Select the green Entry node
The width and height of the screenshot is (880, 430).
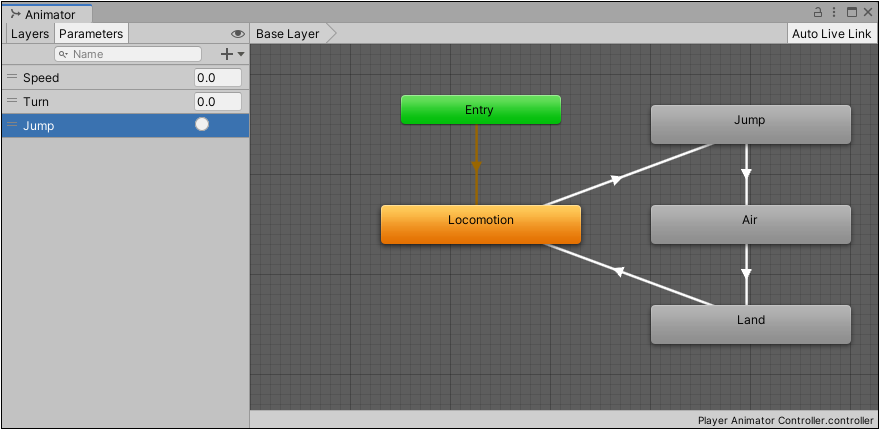click(480, 110)
